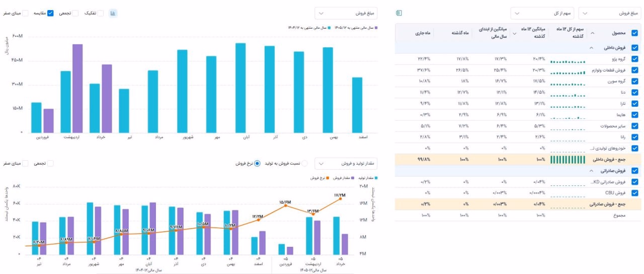Screen dimensions: 644x274
Task: Toggle checkbox for گروه سورن product
Action: point(634,81)
